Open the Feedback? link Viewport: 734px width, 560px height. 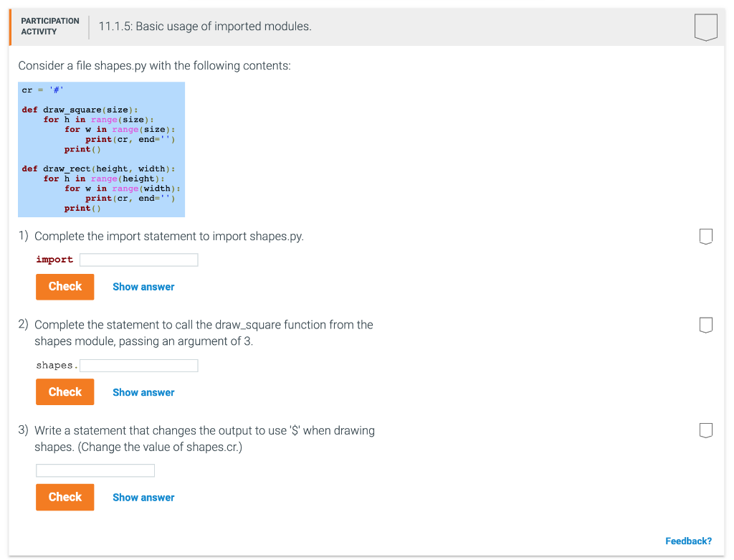coord(688,541)
